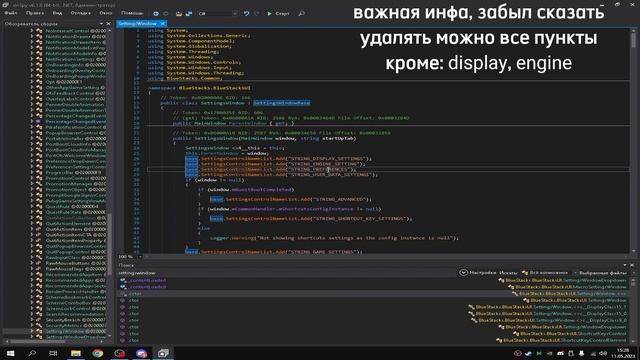Image resolution: width=640 pixels, height=360 pixels.
Task: Open File Explorer from taskbar
Action: point(76,353)
